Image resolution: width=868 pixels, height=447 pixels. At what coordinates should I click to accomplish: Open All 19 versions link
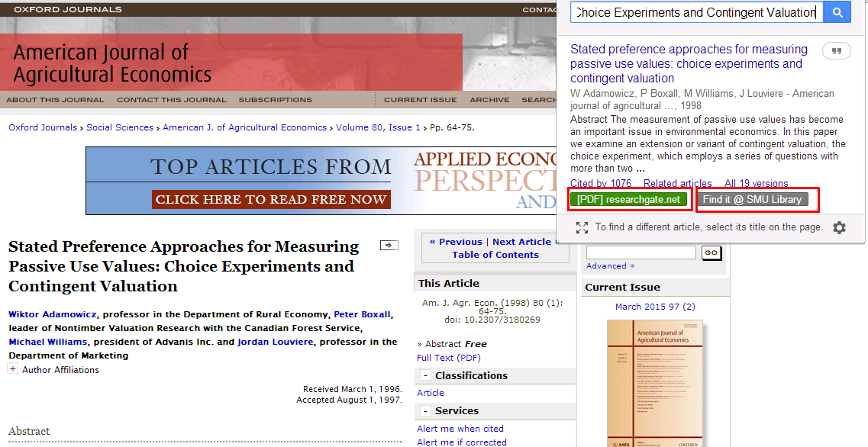point(757,183)
